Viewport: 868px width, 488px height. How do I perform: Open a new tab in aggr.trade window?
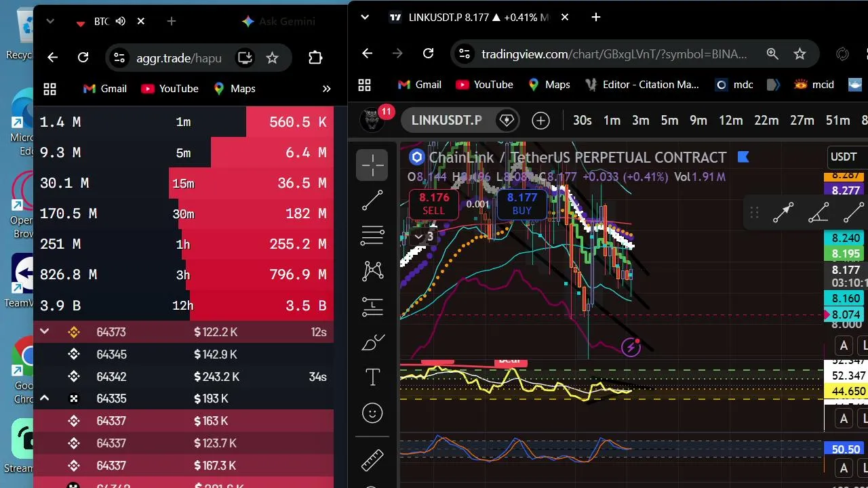172,22
